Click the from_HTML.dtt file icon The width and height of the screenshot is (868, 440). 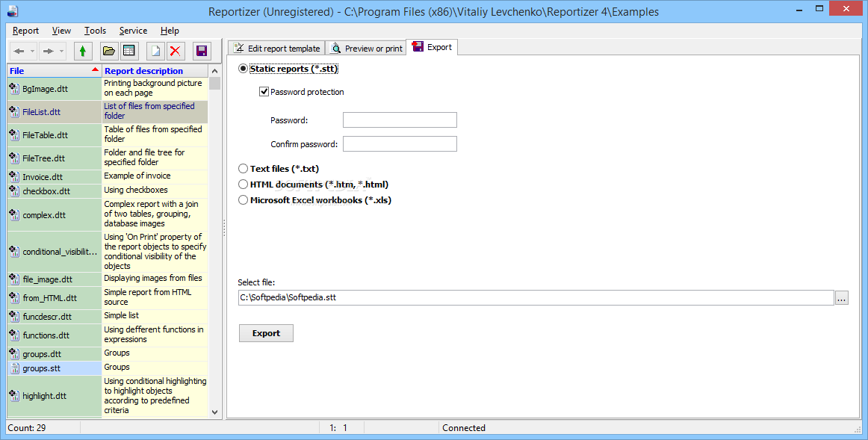click(14, 298)
